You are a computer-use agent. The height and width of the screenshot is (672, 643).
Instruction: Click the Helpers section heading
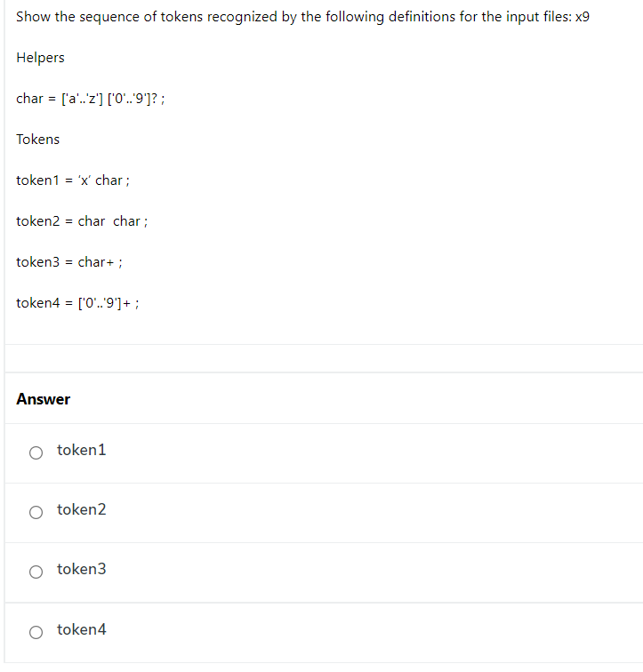click(40, 58)
